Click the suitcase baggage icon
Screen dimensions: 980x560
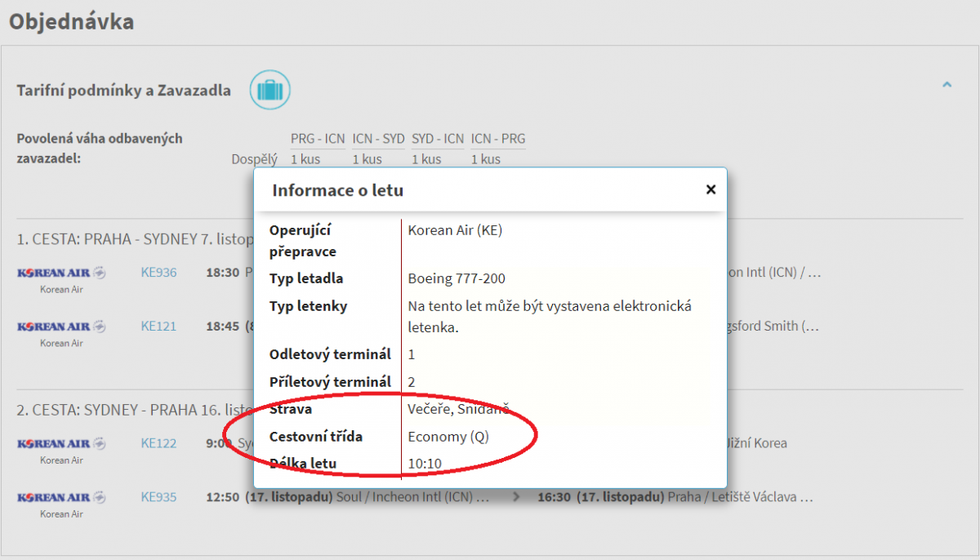pos(270,90)
